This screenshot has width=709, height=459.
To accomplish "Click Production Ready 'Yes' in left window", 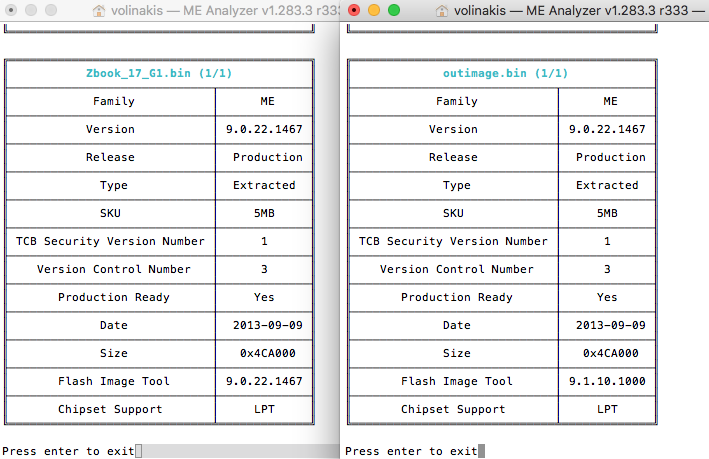I will tap(264, 298).
